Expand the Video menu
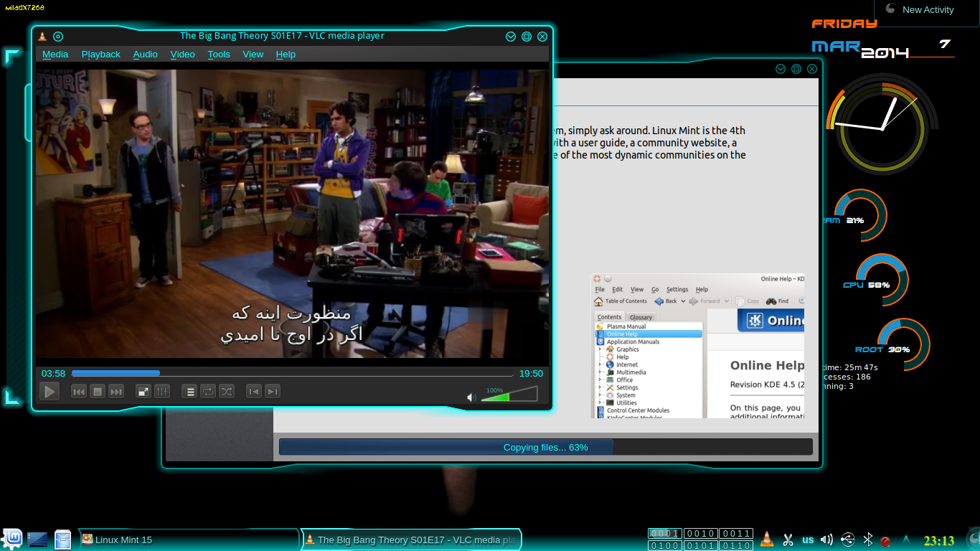The width and height of the screenshot is (980, 551). [x=182, y=55]
